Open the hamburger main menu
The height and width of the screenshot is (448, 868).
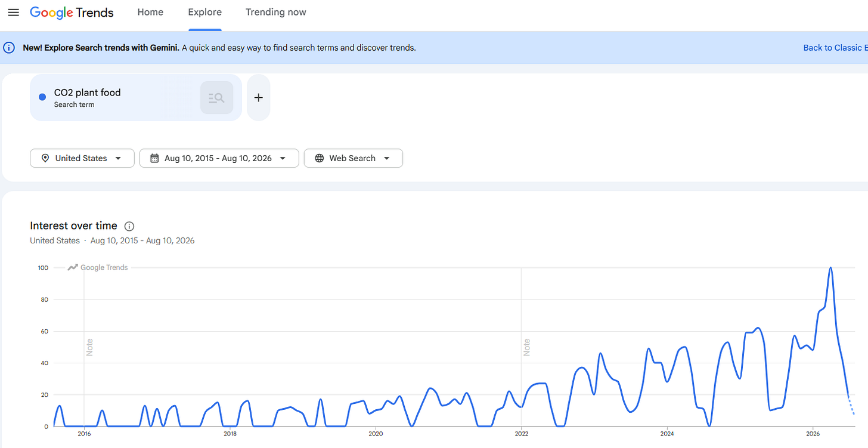click(x=13, y=13)
